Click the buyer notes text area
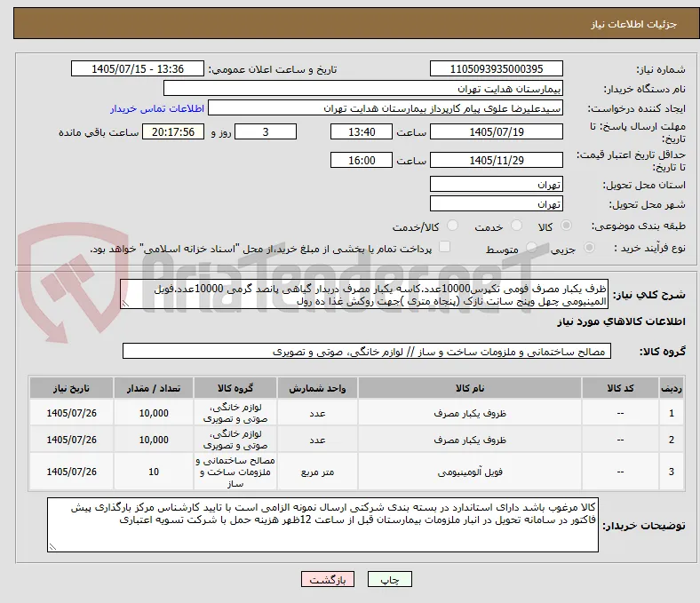This screenshot has height=603, width=700. click(322, 525)
